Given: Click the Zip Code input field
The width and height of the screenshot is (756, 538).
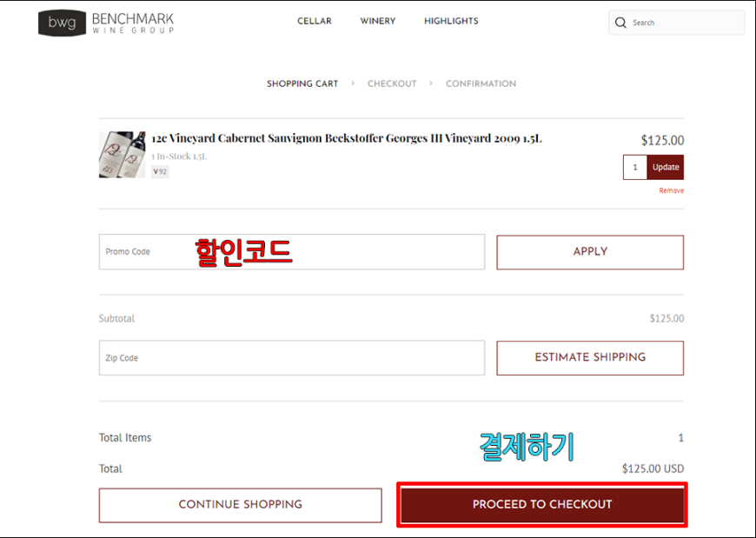Looking at the screenshot, I should click(x=292, y=358).
